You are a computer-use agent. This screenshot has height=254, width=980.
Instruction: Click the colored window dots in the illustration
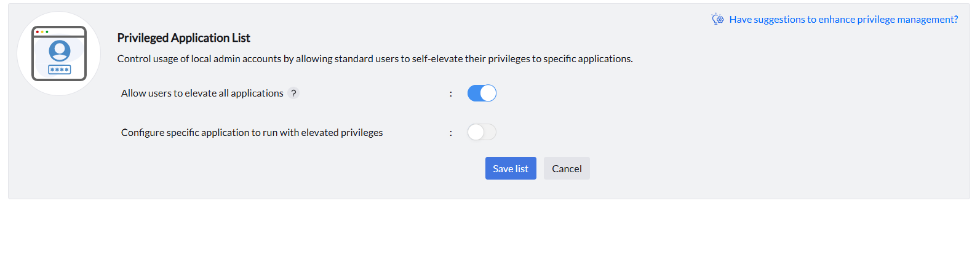(42, 31)
